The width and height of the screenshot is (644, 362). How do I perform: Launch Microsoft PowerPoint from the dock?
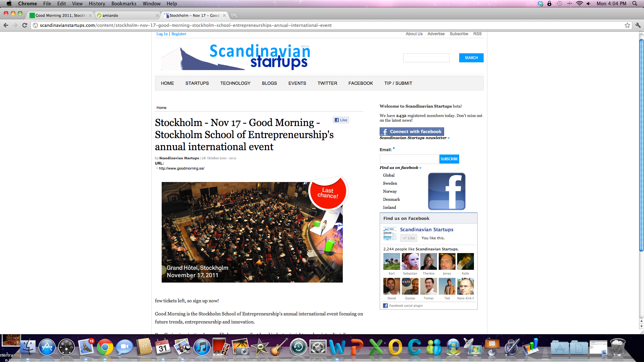tap(357, 347)
